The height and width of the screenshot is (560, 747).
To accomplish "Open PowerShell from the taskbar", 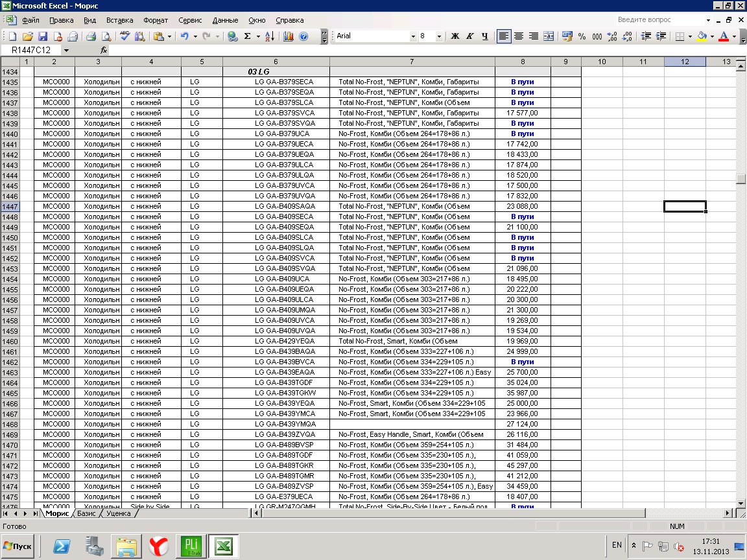I will click(62, 546).
